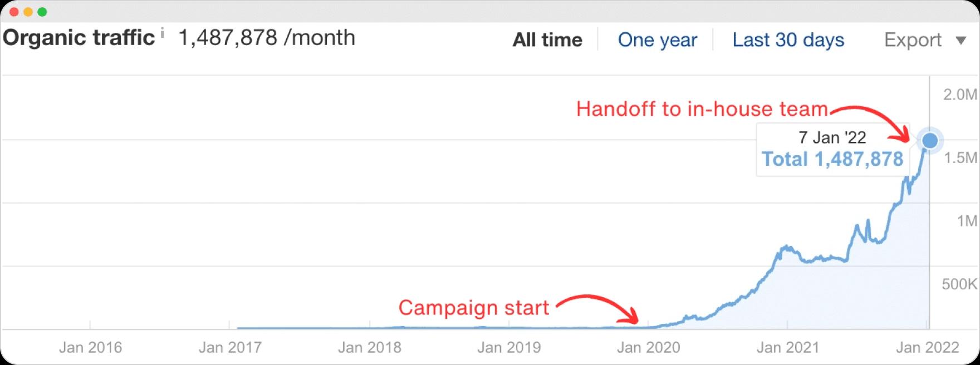
Task: Click the blue data point for 7 Jan '22
Action: click(x=929, y=140)
